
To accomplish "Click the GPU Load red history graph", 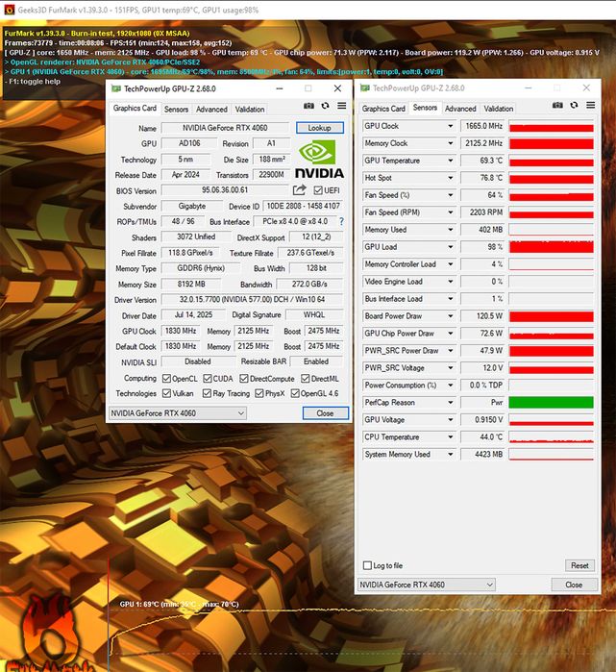I will pos(551,247).
